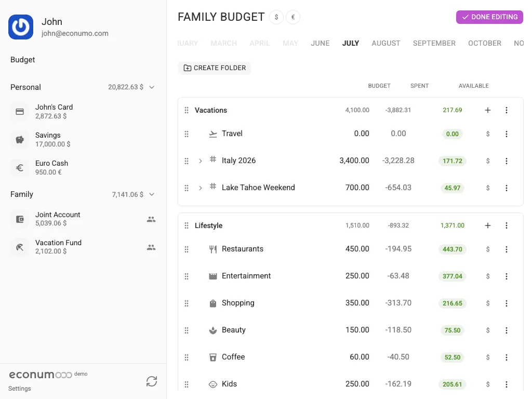Click the Entertainment clapperboard icon
This screenshot has width=532, height=399.
click(212, 276)
